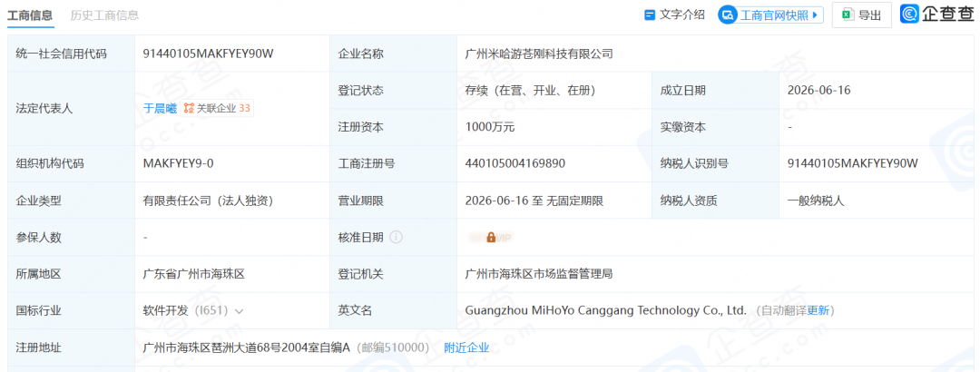Click the info icon next to 核准日期
This screenshot has width=980, height=372.
click(x=396, y=237)
